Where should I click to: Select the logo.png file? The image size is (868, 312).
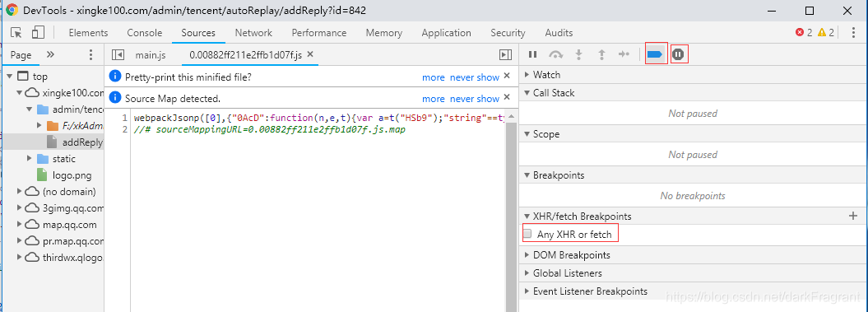(72, 175)
